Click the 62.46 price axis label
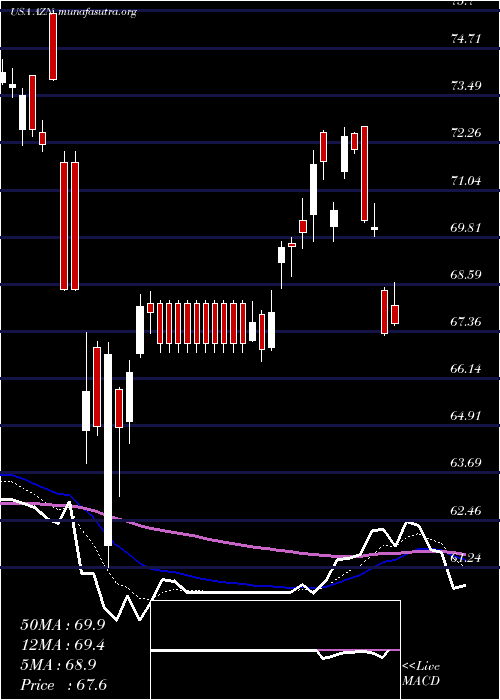The height and width of the screenshot is (700, 500). pyautogui.click(x=466, y=510)
